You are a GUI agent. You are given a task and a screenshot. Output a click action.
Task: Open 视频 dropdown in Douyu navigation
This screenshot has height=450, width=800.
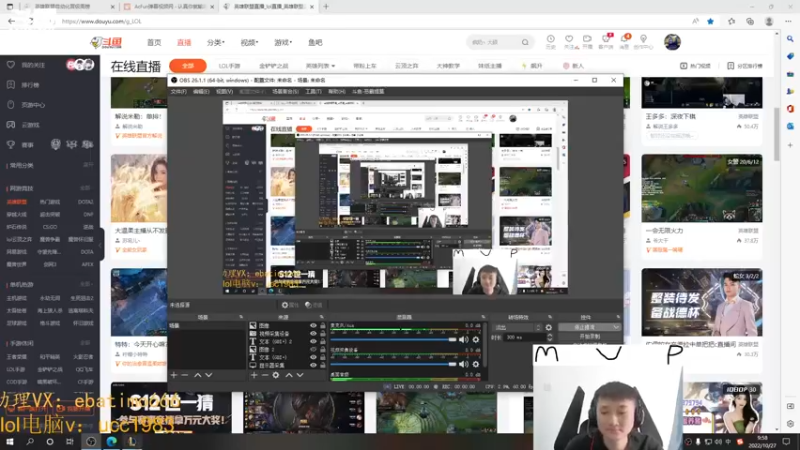pyautogui.click(x=249, y=42)
